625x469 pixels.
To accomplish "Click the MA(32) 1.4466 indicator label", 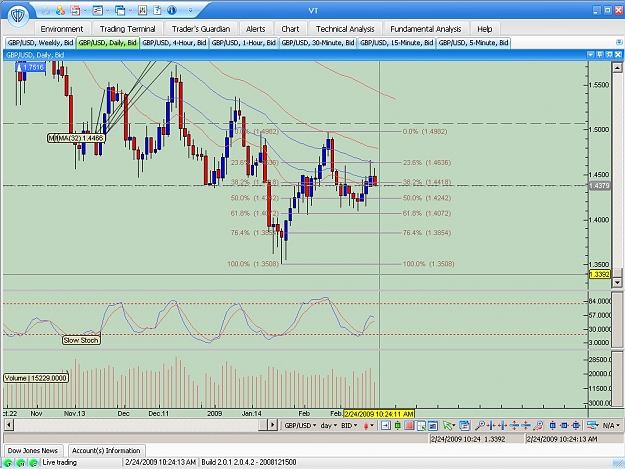I will click(x=77, y=138).
